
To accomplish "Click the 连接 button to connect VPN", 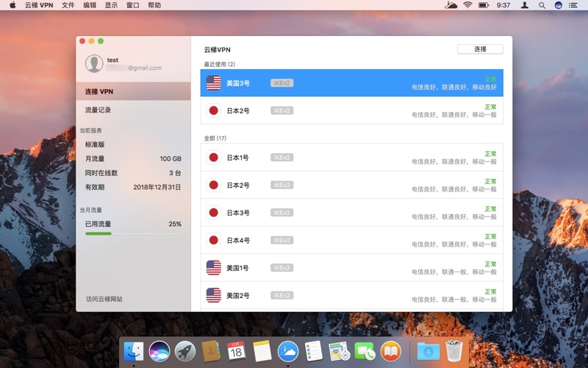I will [x=480, y=49].
